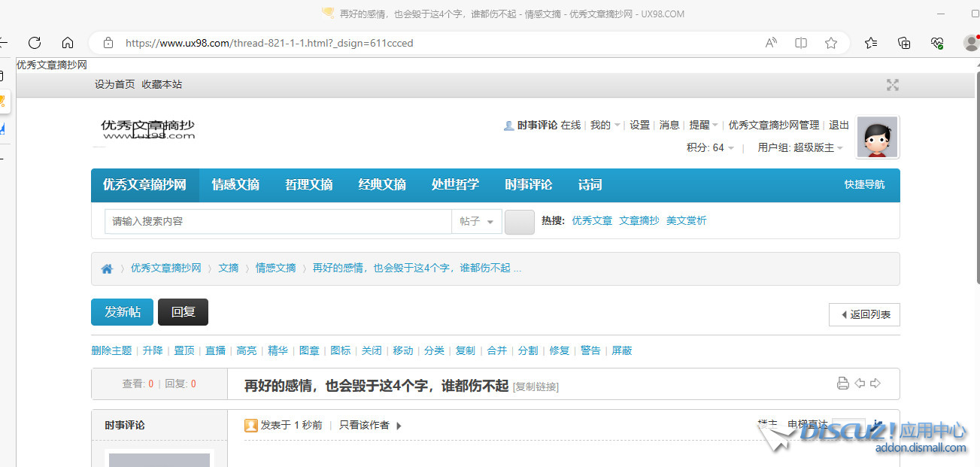Open the 诗词 section tab
Image resolution: width=980 pixels, height=467 pixels.
coord(589,184)
